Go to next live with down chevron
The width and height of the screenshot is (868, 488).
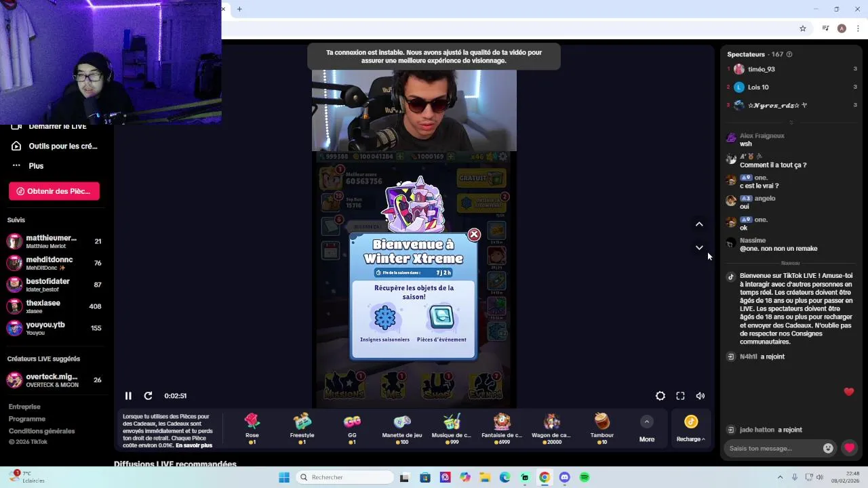(699, 247)
